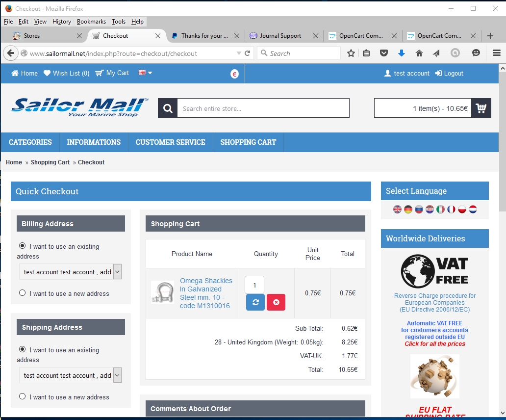
Task: Open Omega Shackles product link
Action: [x=206, y=293]
